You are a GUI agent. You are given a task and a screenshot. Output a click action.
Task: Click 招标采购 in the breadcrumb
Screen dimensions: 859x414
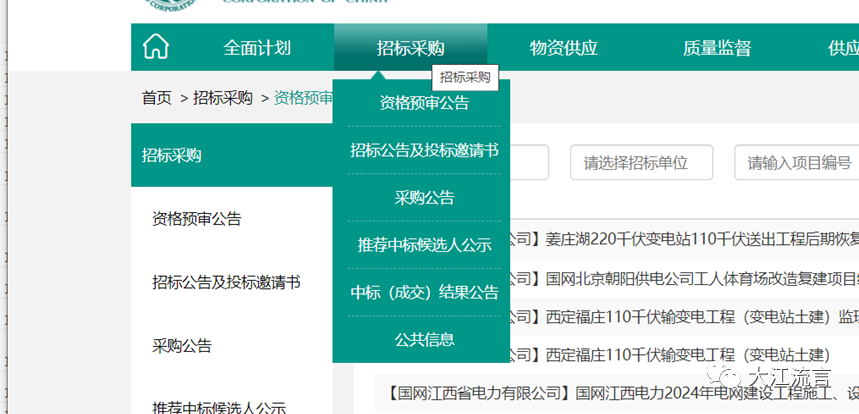222,98
